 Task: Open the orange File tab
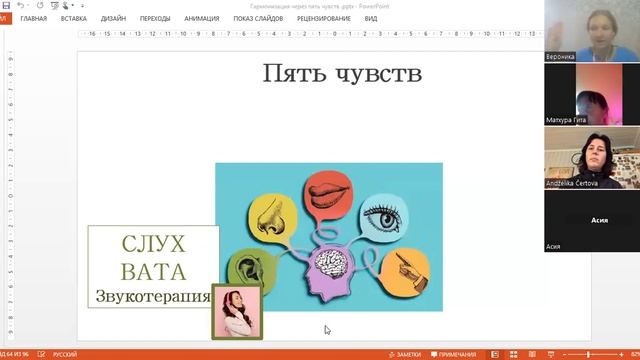pos(5,18)
